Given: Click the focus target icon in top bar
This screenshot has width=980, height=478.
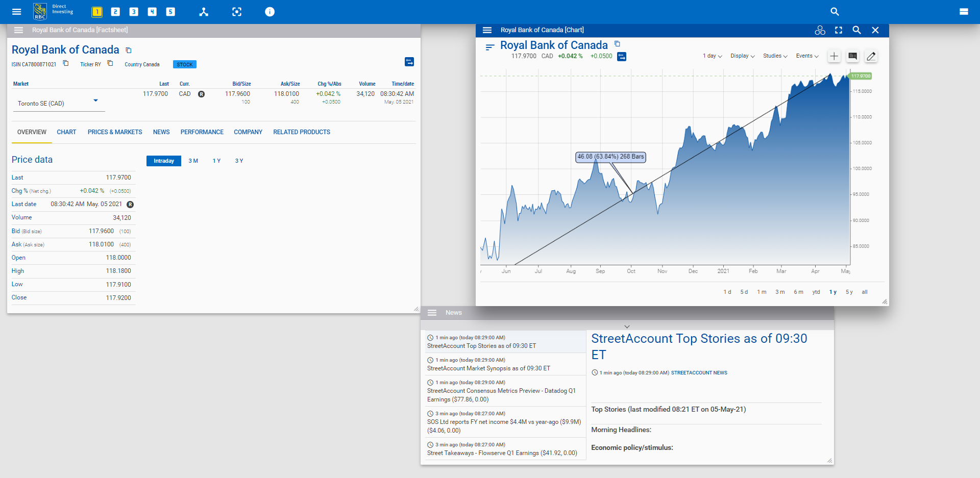Looking at the screenshot, I should click(237, 12).
